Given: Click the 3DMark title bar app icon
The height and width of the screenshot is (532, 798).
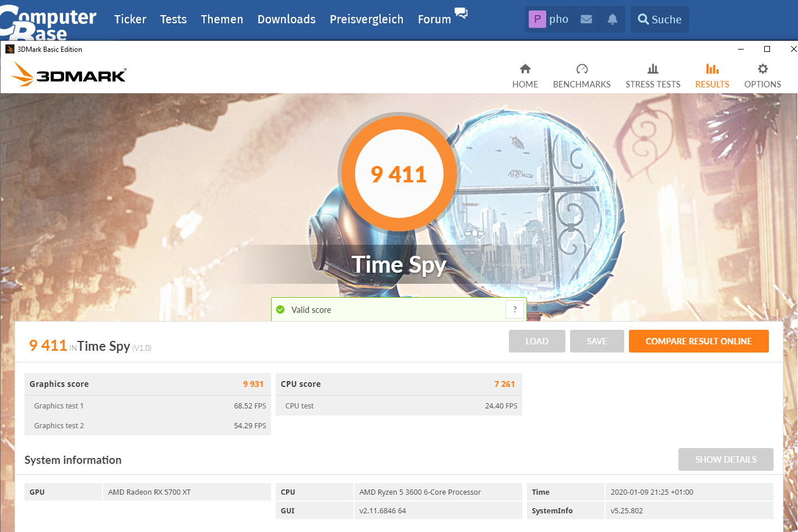Looking at the screenshot, I should click(10, 50).
